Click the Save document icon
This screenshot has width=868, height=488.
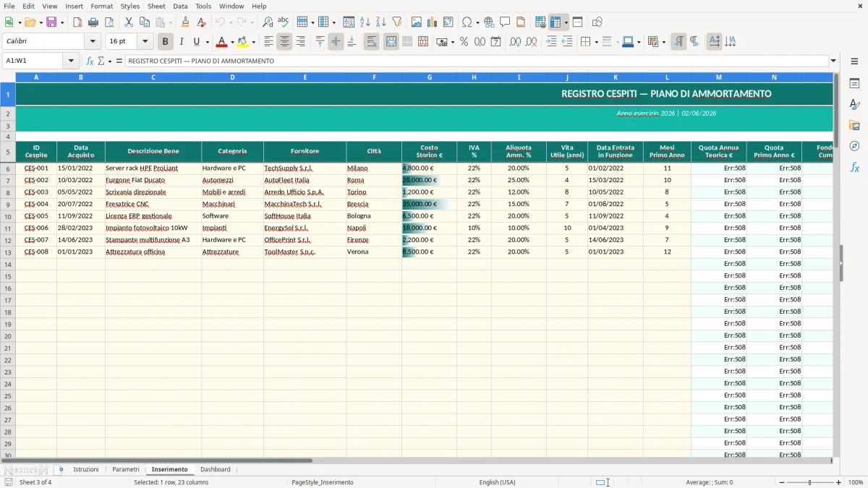click(x=51, y=22)
